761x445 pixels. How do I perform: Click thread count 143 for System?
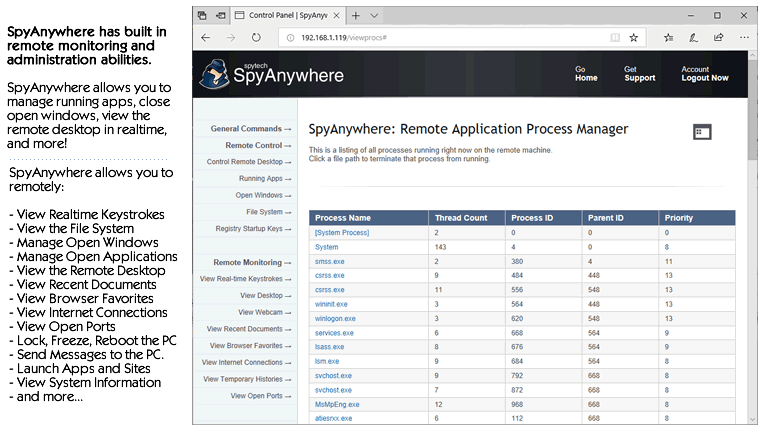point(440,247)
